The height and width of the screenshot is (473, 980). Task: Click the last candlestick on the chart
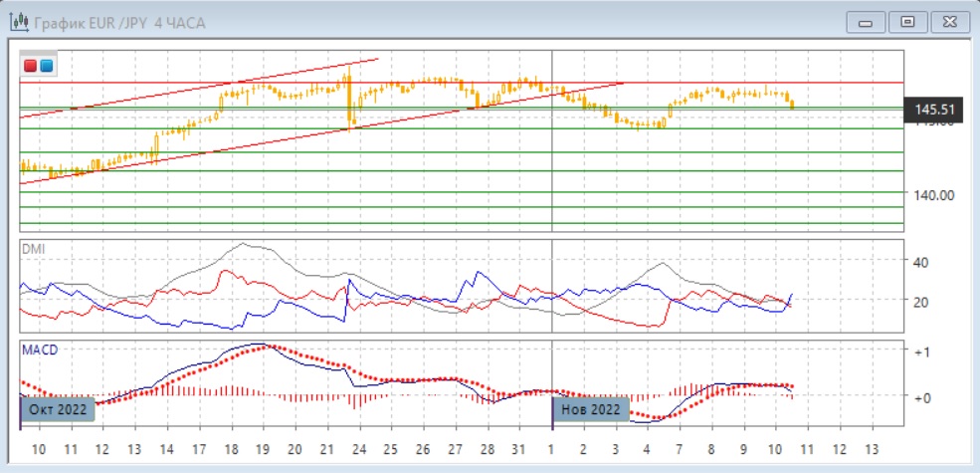point(792,104)
